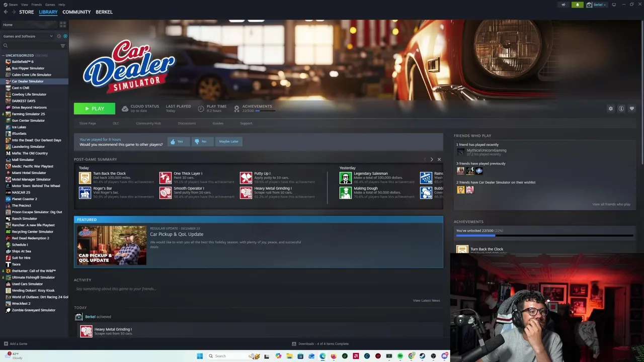Open Legendary Salesman achievement icon

[x=345, y=177]
